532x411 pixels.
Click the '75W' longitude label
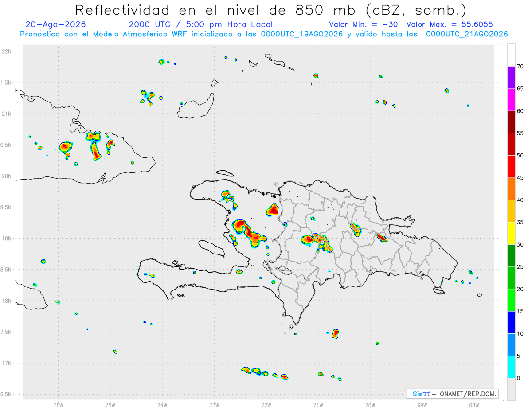(110, 405)
